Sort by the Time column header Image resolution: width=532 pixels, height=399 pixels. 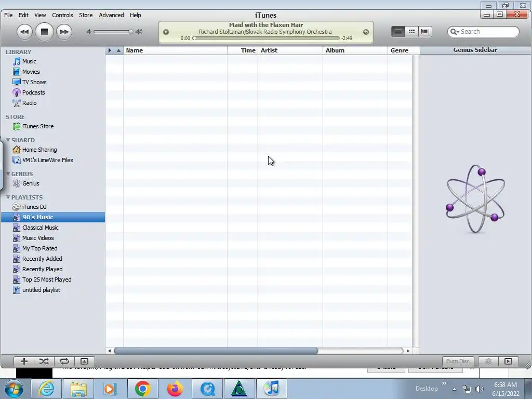point(243,50)
